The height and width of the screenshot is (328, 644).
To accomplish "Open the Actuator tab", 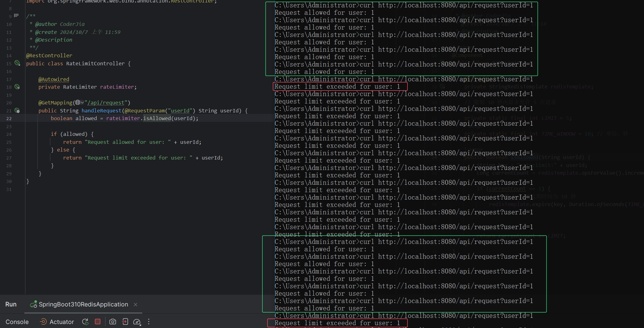I will [x=57, y=322].
